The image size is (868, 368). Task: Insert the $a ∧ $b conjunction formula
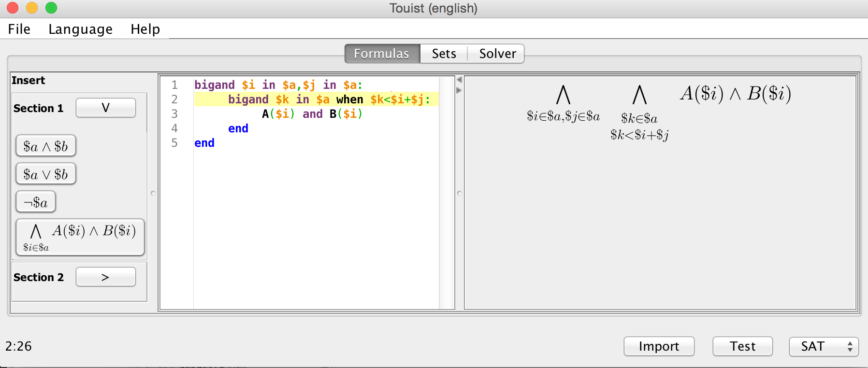pos(46,146)
